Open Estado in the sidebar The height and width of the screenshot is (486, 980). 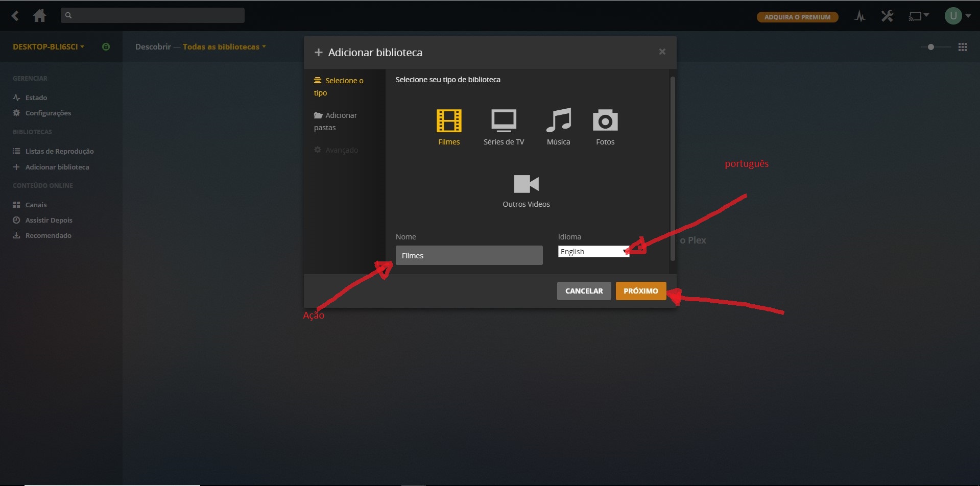[x=30, y=98]
